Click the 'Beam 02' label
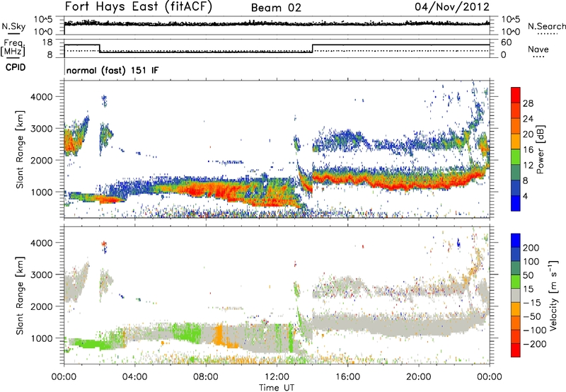This screenshot has width=566, height=392. [x=276, y=8]
